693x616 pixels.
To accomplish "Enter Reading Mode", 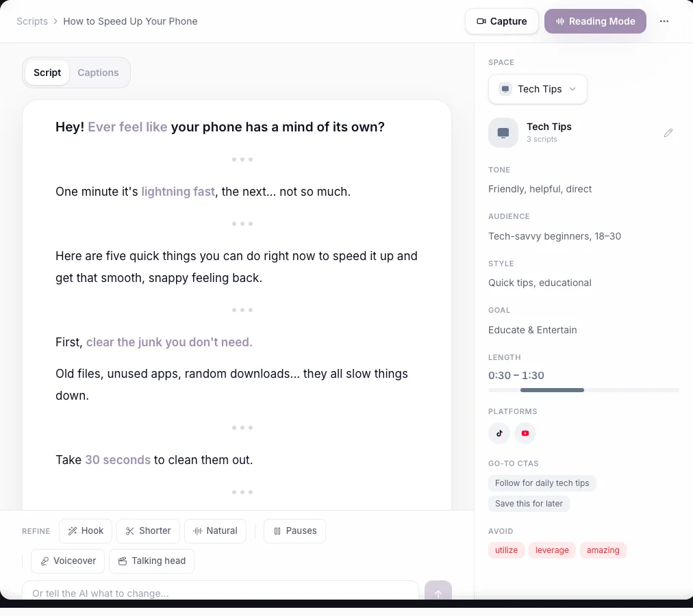I will click(x=595, y=21).
